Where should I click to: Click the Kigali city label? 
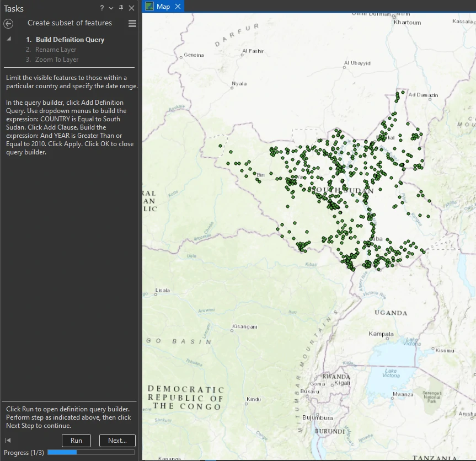[x=342, y=383]
